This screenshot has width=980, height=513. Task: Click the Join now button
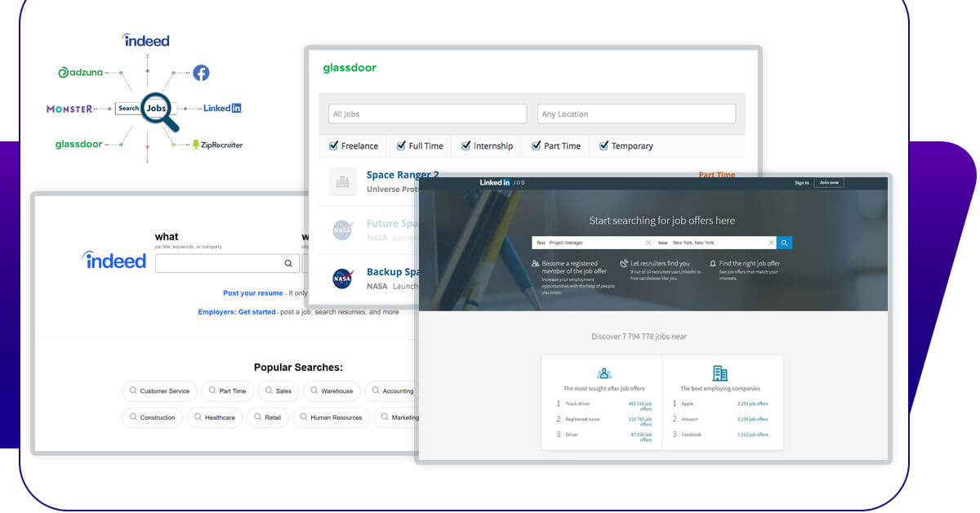pyautogui.click(x=829, y=182)
